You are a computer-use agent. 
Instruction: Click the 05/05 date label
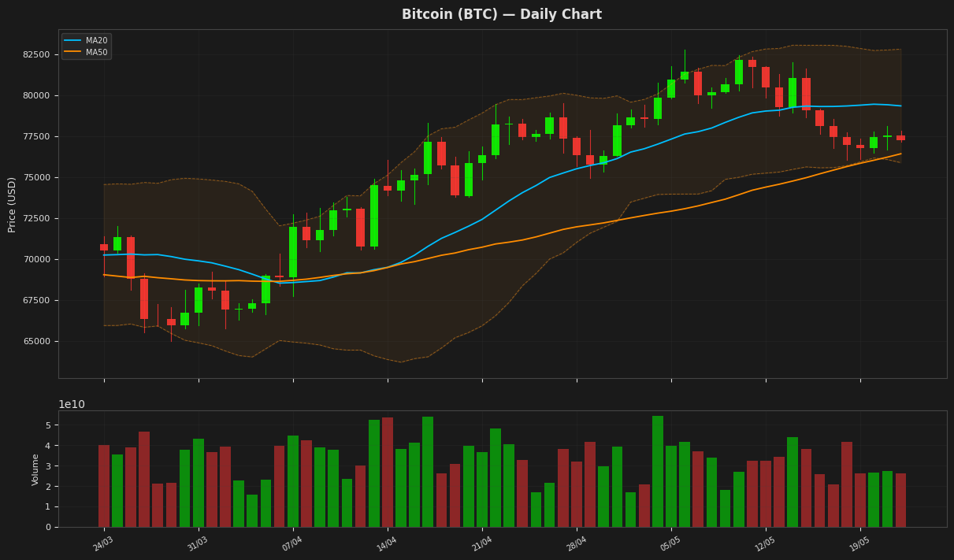pyautogui.click(x=670, y=543)
